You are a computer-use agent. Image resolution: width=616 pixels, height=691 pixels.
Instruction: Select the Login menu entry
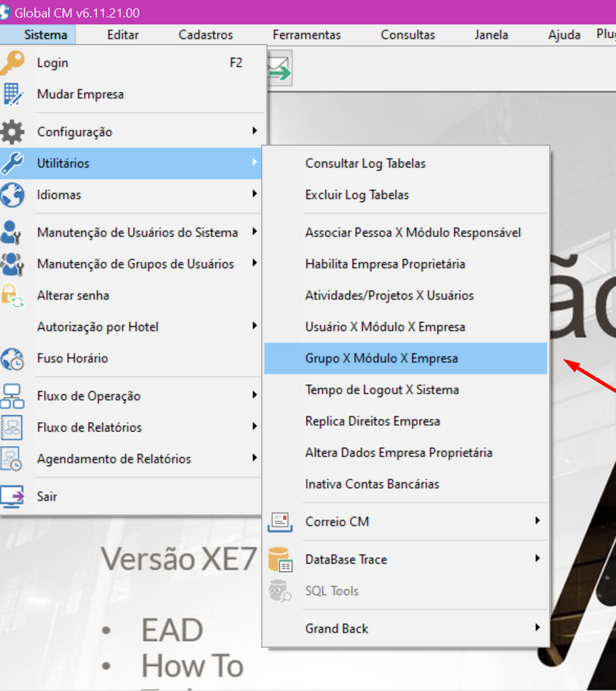coord(132,63)
